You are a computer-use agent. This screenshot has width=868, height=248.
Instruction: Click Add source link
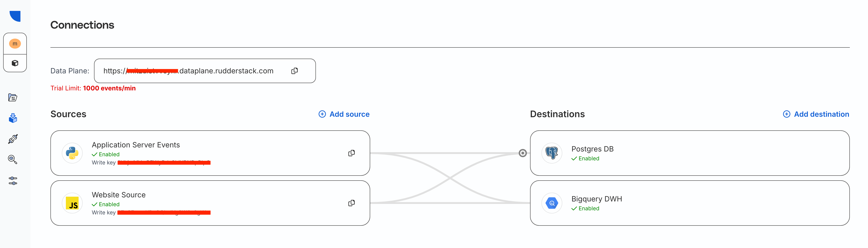coord(344,114)
